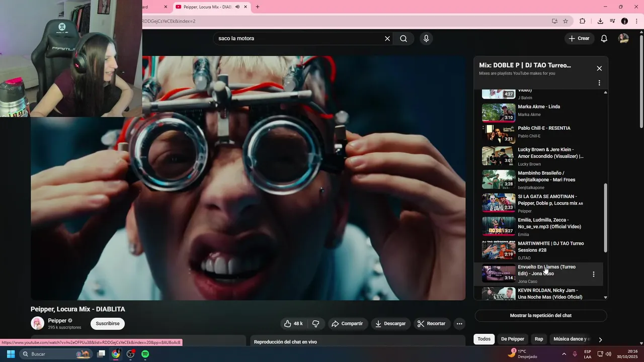Open taskbar volume control
This screenshot has height=362, width=644.
tap(608, 354)
